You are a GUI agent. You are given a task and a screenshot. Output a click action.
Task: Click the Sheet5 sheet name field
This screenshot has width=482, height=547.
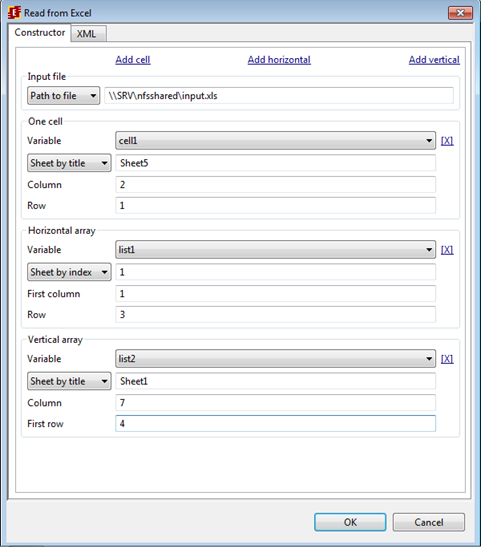[275, 163]
